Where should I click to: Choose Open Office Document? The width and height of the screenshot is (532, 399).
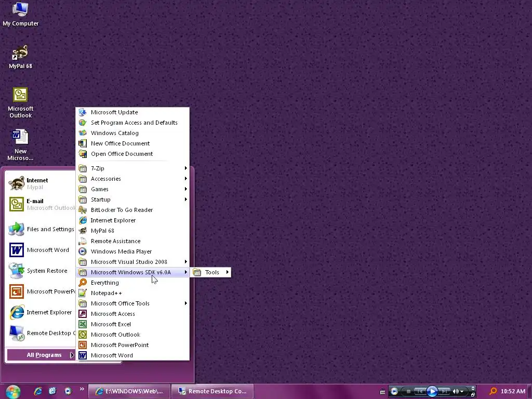tap(132, 154)
